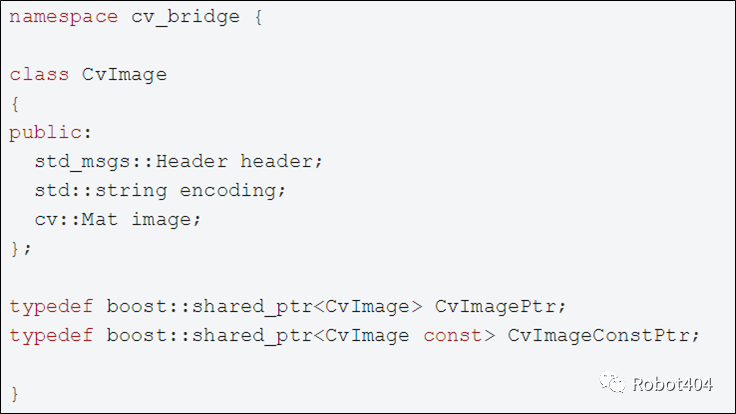Image resolution: width=736 pixels, height=414 pixels.
Task: Click the closing namespace brace at the bottom
Action: click(x=15, y=393)
